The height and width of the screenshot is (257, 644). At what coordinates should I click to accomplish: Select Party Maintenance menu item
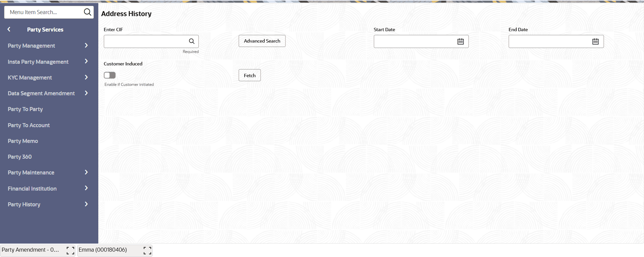(x=31, y=172)
